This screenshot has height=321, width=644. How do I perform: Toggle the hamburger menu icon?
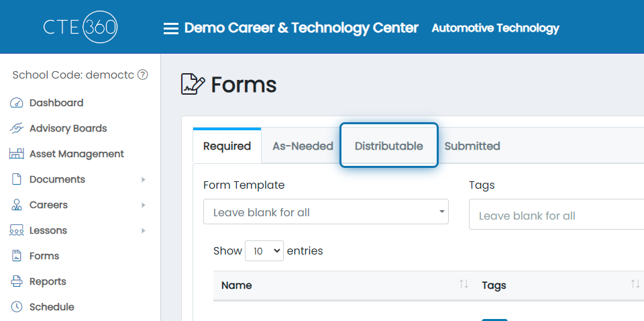coord(171,28)
